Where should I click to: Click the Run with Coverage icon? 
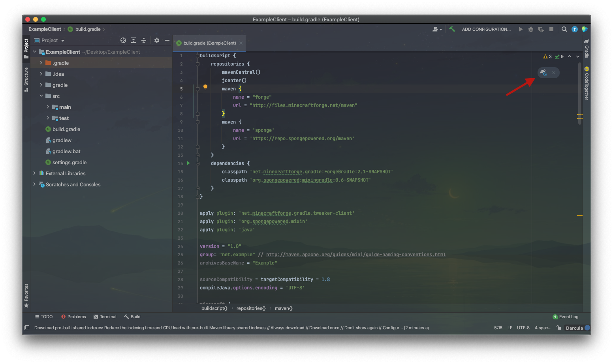(x=541, y=29)
